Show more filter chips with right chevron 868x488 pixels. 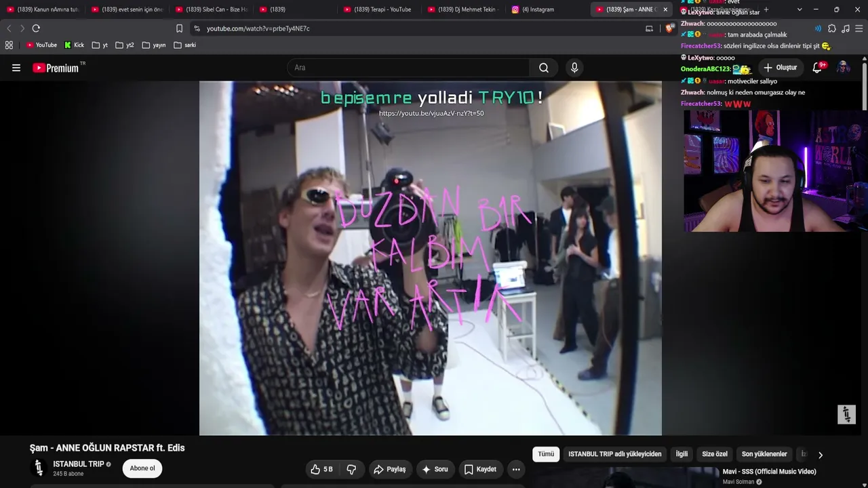pyautogui.click(x=821, y=455)
